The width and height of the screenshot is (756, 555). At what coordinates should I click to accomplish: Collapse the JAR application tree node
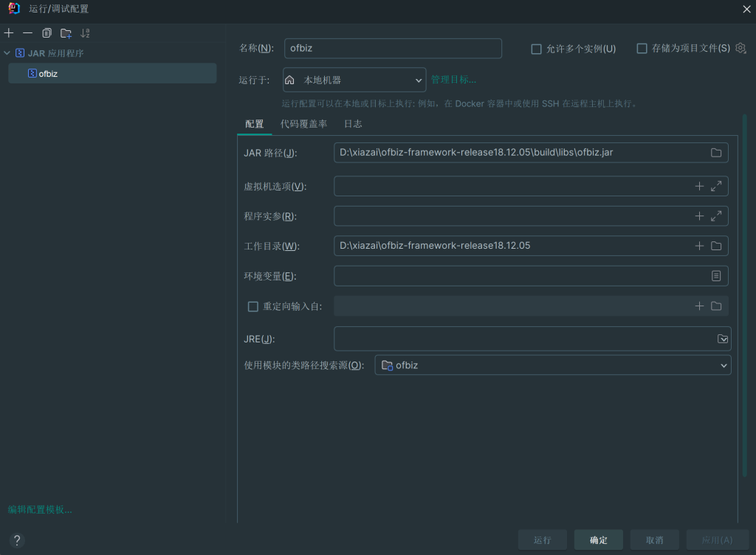pyautogui.click(x=7, y=53)
